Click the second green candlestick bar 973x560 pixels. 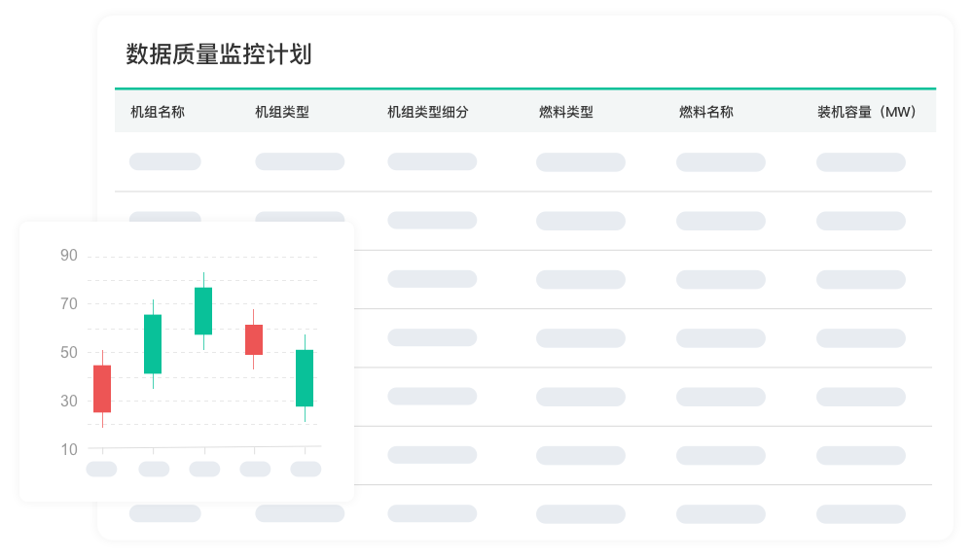click(x=153, y=344)
